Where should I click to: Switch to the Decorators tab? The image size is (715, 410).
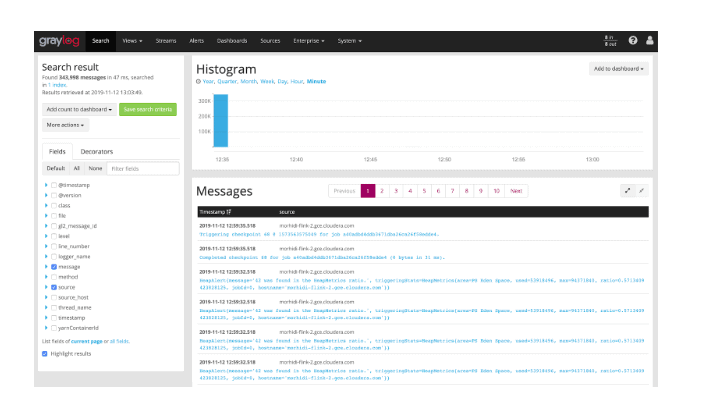[97, 151]
